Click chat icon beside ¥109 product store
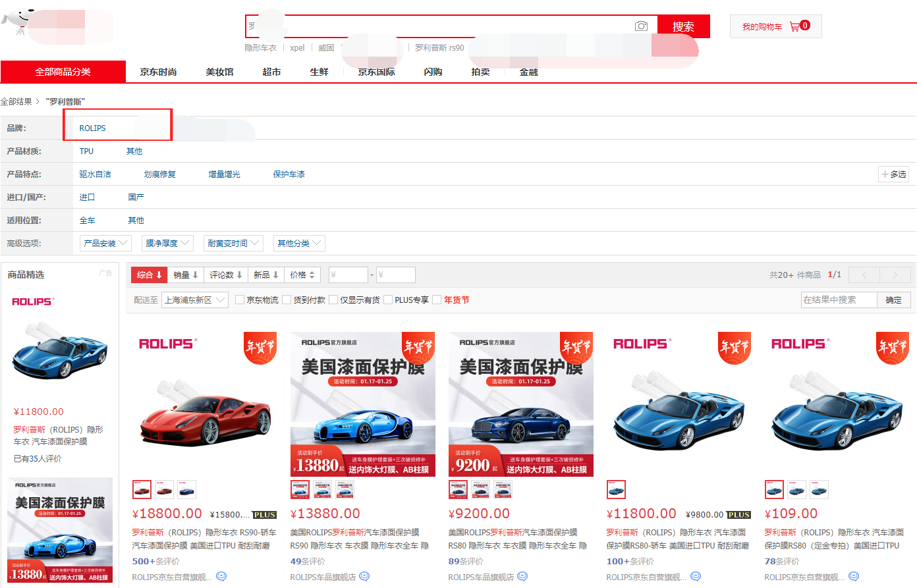 pos(854,577)
